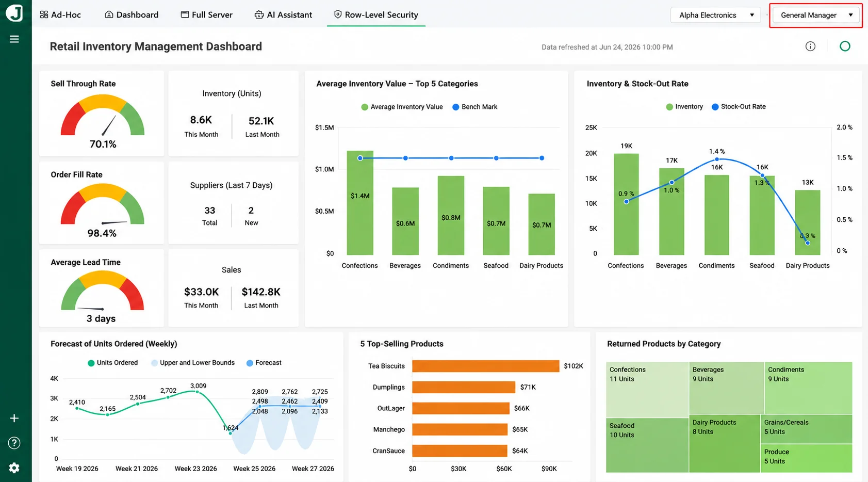Click the 8.6K This Month inventory value
The height and width of the screenshot is (482, 868).
pyautogui.click(x=201, y=120)
